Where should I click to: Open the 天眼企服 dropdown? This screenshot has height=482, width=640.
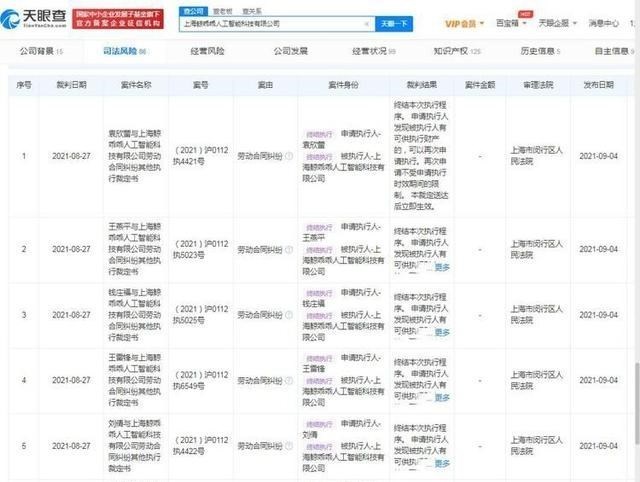[558, 23]
